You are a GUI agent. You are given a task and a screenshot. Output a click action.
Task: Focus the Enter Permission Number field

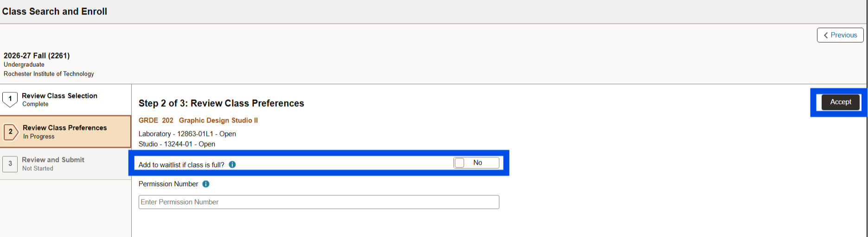tap(319, 202)
